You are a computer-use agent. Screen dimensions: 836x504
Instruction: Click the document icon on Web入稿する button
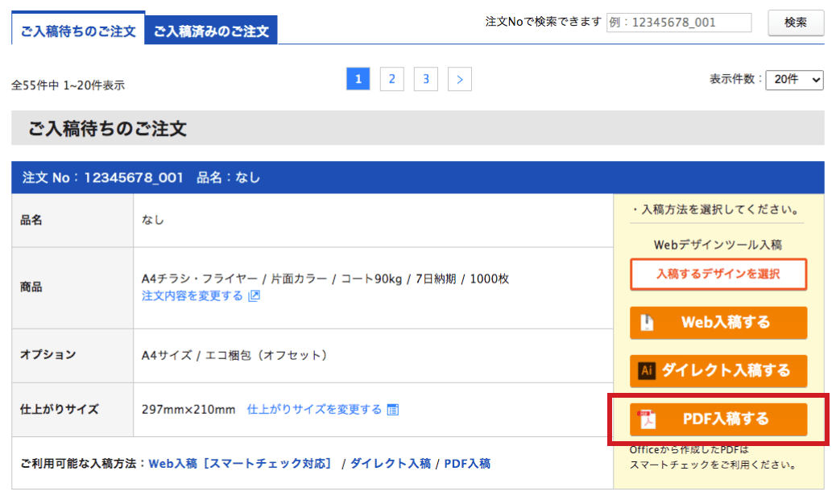(x=647, y=322)
